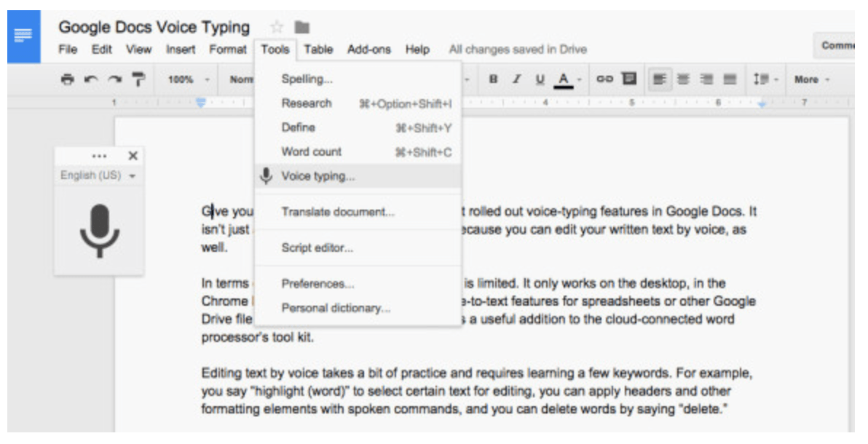Choose Word count from Tools menu
Viewport: 868px width, 444px height.
click(x=358, y=151)
